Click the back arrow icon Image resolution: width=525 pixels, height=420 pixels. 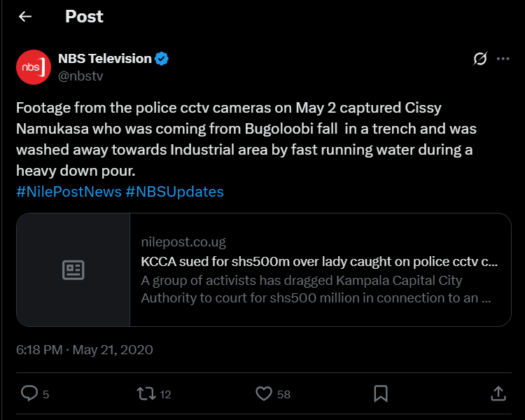tap(25, 17)
